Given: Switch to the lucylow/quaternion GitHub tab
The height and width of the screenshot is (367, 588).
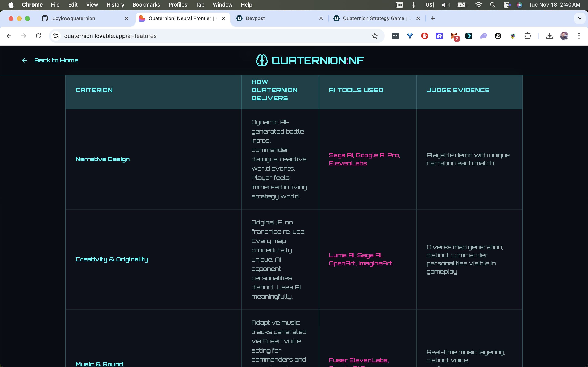Looking at the screenshot, I should pos(73,18).
